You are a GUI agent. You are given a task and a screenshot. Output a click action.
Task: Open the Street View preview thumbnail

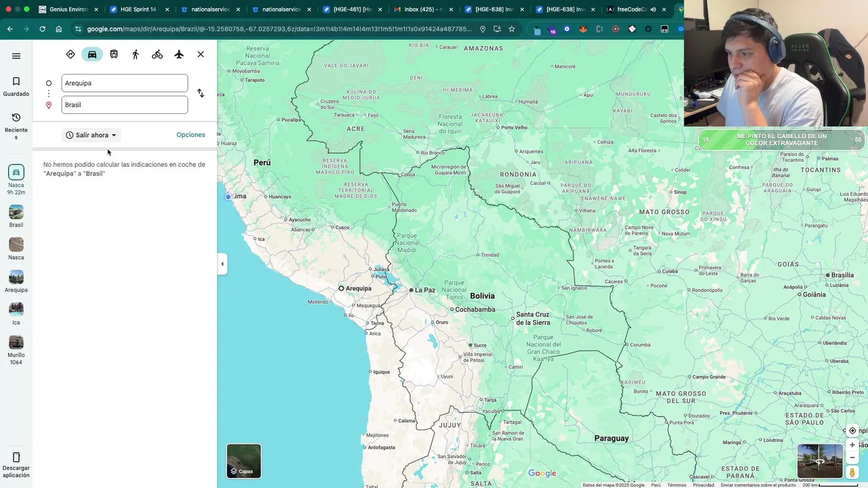(x=820, y=461)
